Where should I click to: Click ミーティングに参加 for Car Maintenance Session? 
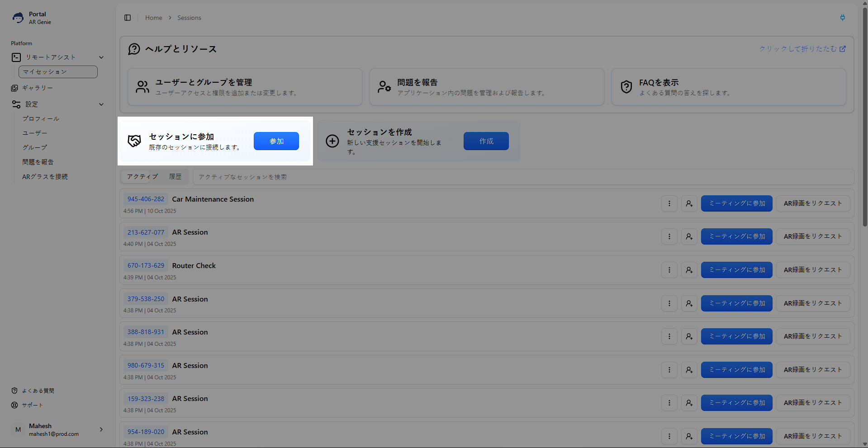tap(736, 203)
